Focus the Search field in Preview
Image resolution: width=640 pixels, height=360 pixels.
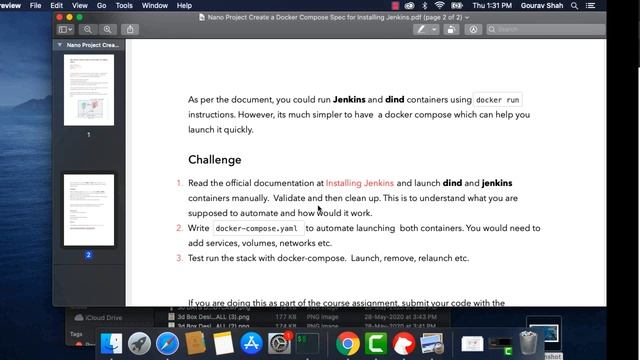546,29
